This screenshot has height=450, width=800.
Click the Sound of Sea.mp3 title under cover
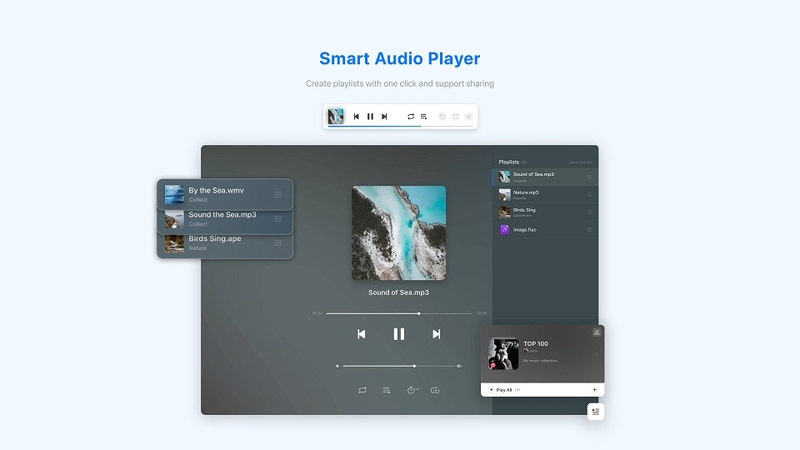point(398,292)
